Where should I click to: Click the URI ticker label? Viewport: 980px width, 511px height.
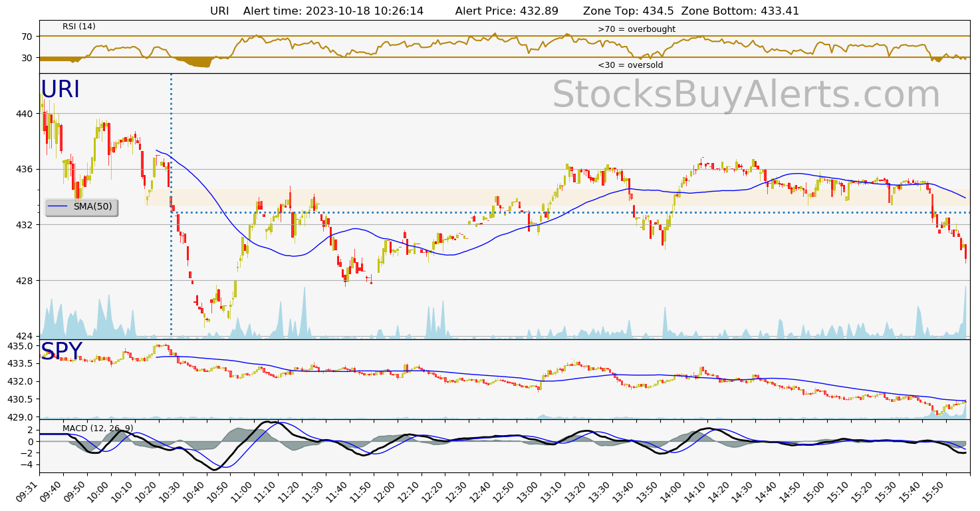point(61,90)
